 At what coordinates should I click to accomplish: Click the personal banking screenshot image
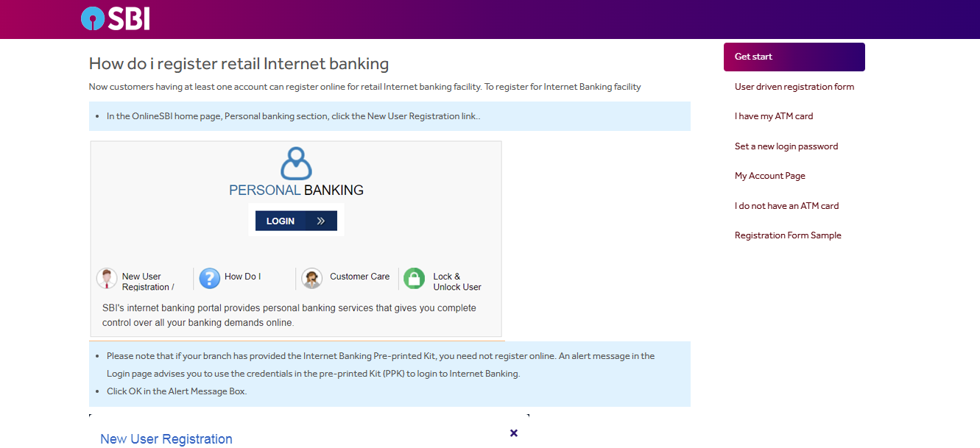(x=296, y=239)
